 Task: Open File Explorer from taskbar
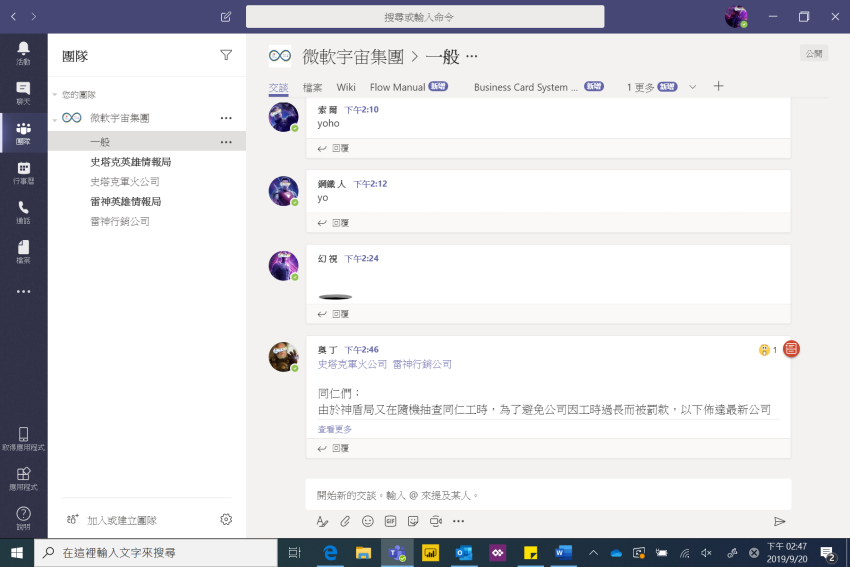(x=363, y=553)
